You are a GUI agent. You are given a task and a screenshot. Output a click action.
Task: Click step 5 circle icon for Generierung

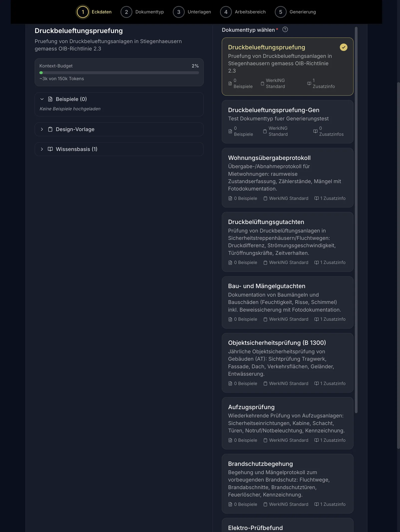point(280,12)
